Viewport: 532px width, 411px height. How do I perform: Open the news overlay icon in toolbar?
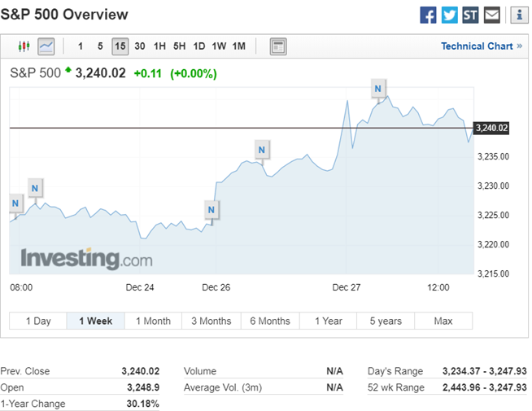(x=278, y=46)
